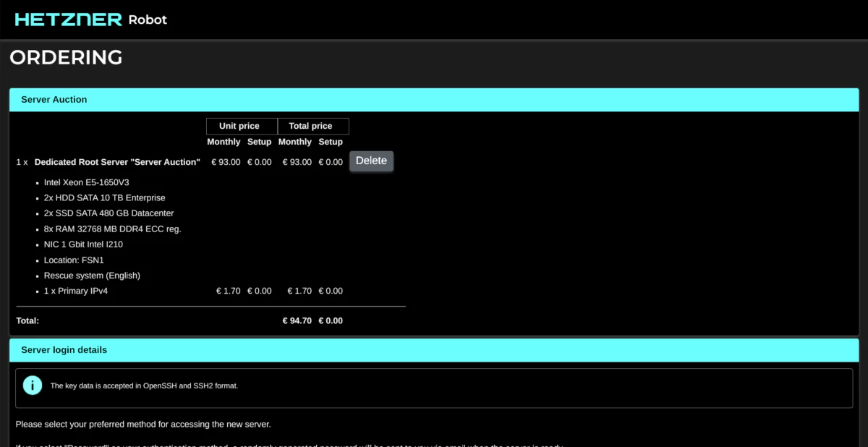868x447 pixels.
Task: Select the Location: FSN1 list item
Action: 74,260
